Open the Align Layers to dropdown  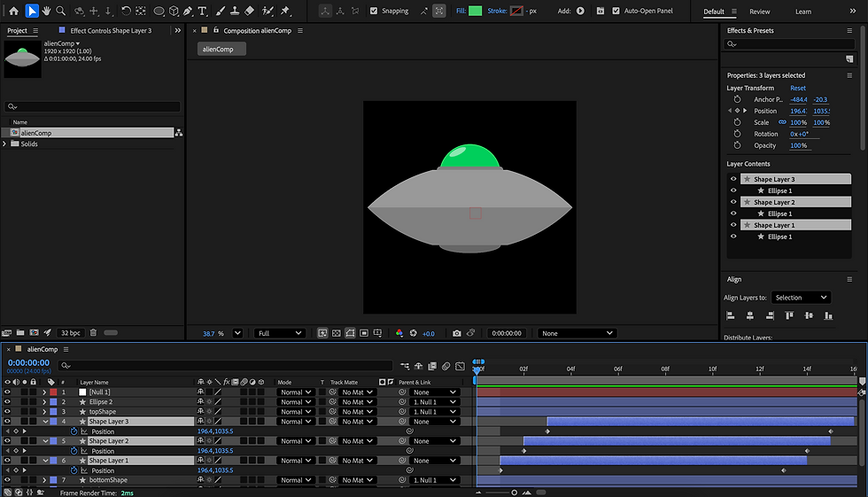801,298
